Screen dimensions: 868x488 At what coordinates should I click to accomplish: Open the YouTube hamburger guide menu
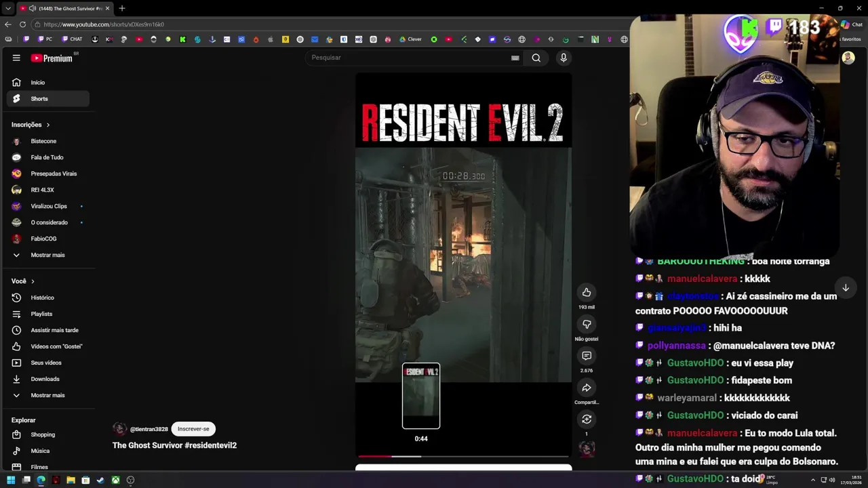click(x=16, y=58)
